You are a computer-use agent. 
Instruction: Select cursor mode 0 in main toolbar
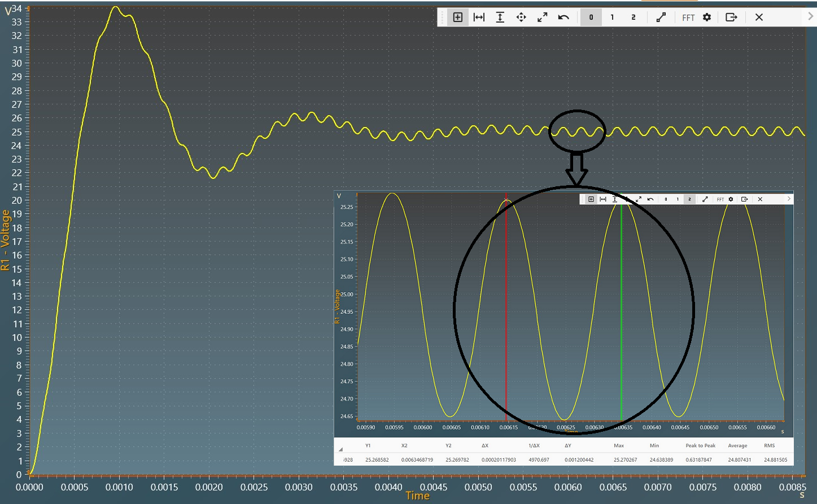point(591,17)
